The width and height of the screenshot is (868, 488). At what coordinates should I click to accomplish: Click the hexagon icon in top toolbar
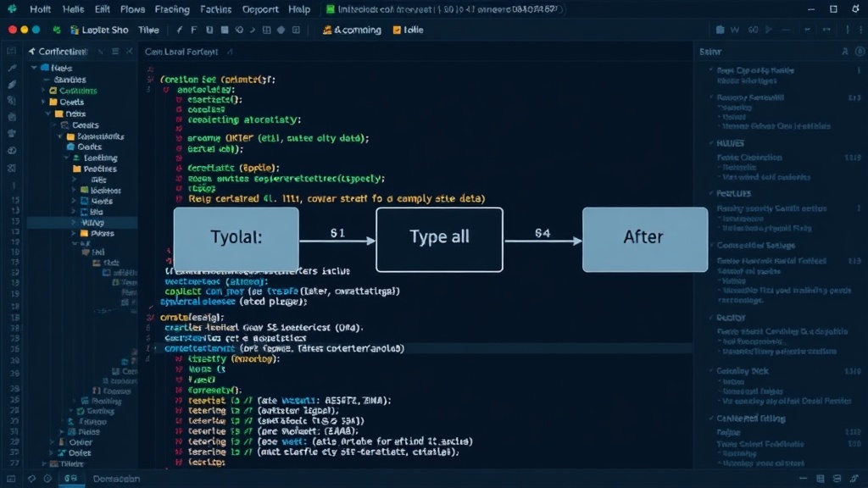[281, 30]
